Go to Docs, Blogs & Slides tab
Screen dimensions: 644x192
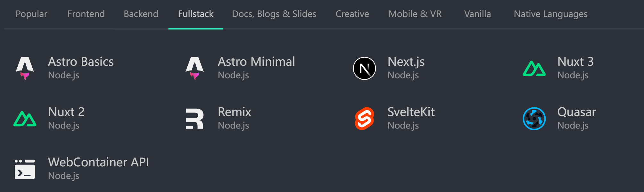point(274,14)
